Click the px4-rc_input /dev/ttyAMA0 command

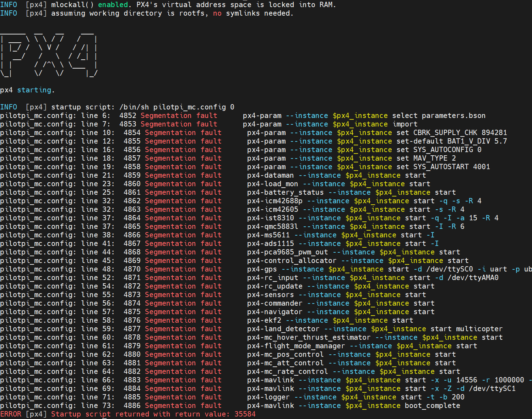pos(373,278)
